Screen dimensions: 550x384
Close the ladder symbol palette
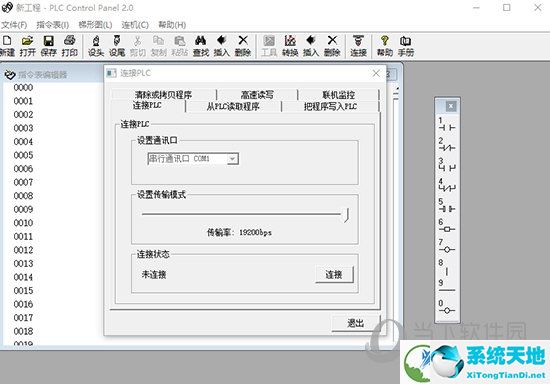(x=451, y=106)
